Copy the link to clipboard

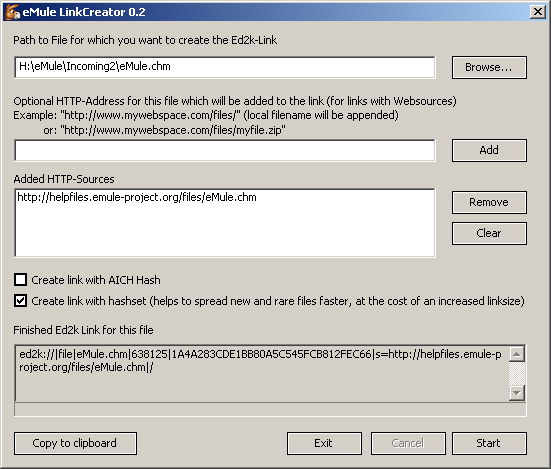click(75, 443)
